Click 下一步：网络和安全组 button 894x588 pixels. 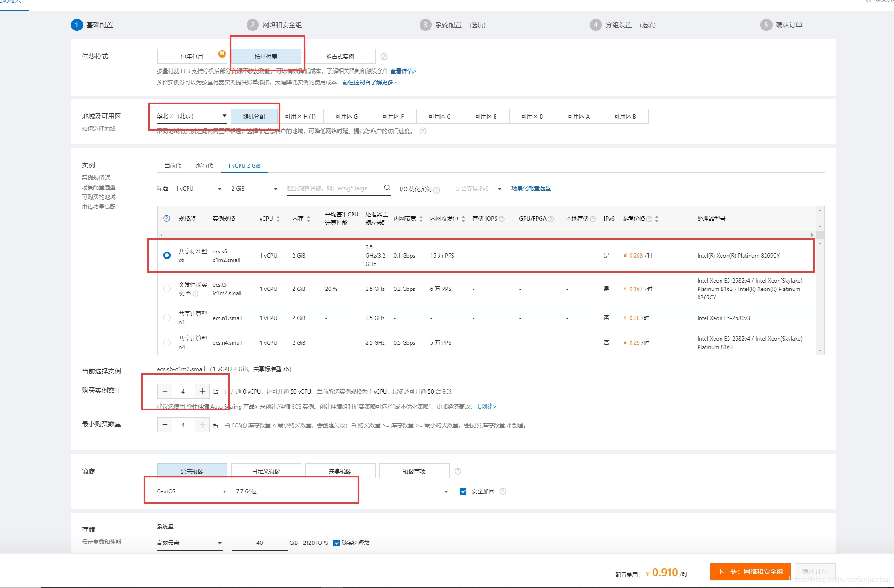coord(750,572)
